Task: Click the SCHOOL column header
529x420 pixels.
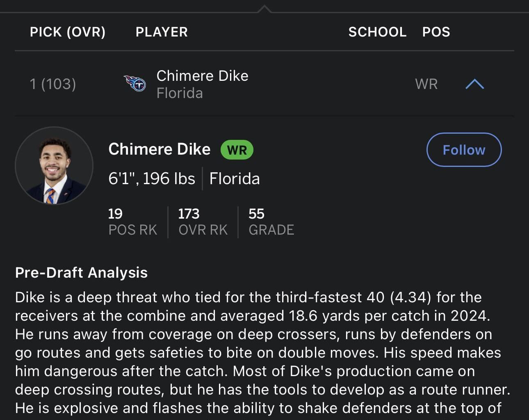Action: [x=377, y=32]
